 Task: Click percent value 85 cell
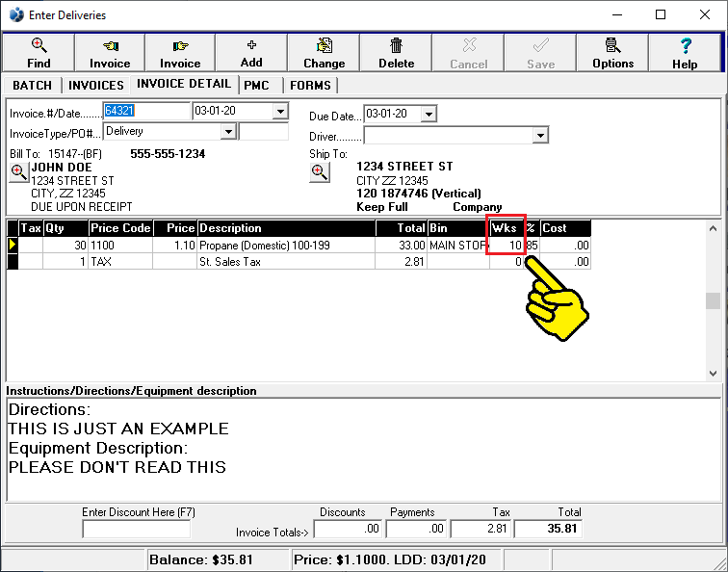533,246
